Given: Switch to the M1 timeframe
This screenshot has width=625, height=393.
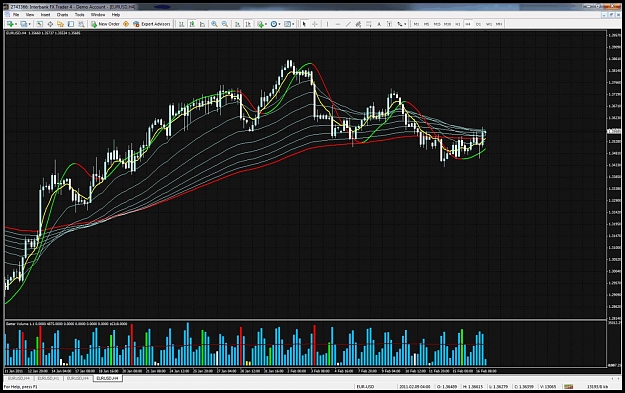Looking at the screenshot, I should pyautogui.click(x=416, y=24).
